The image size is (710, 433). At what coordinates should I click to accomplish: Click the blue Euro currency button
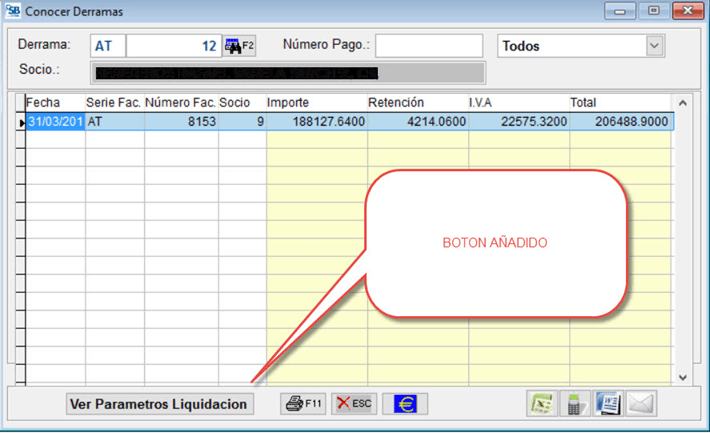pyautogui.click(x=405, y=404)
